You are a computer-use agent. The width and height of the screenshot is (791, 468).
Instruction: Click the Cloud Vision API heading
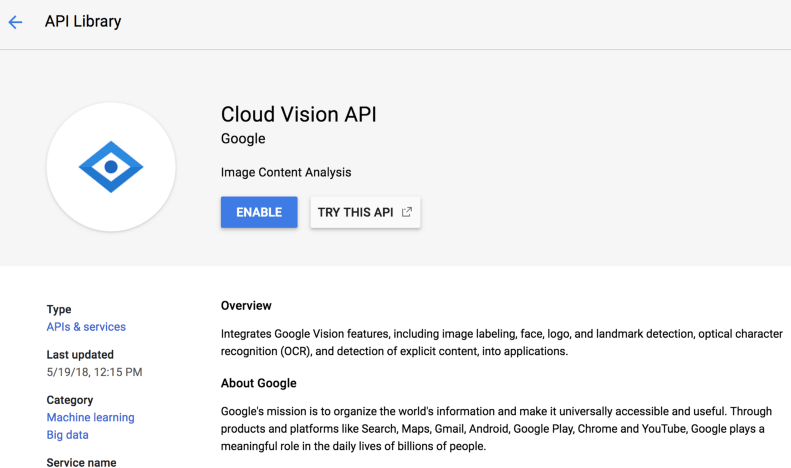click(299, 114)
